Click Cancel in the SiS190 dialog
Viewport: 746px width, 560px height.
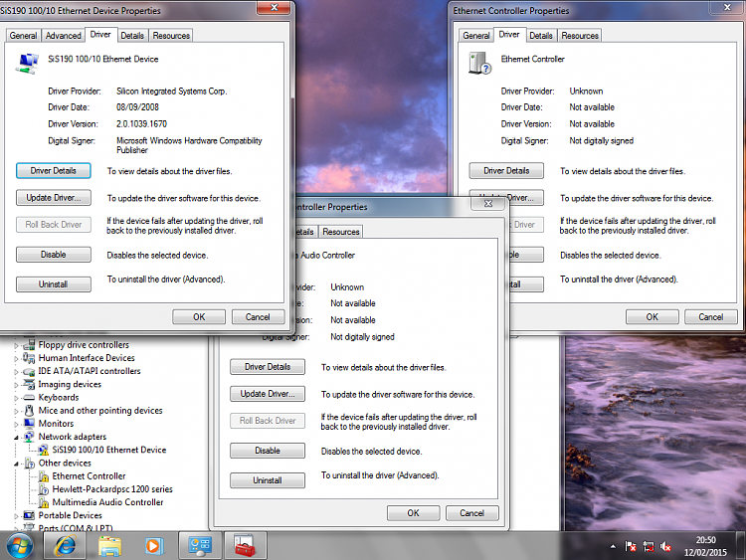258,317
